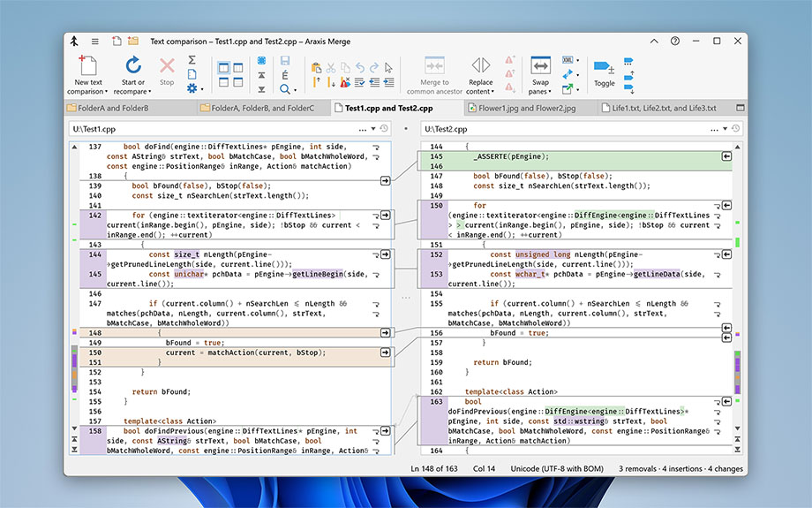This screenshot has width=812, height=508.
Task: Open options with the blue gear icon
Action: tap(192, 88)
